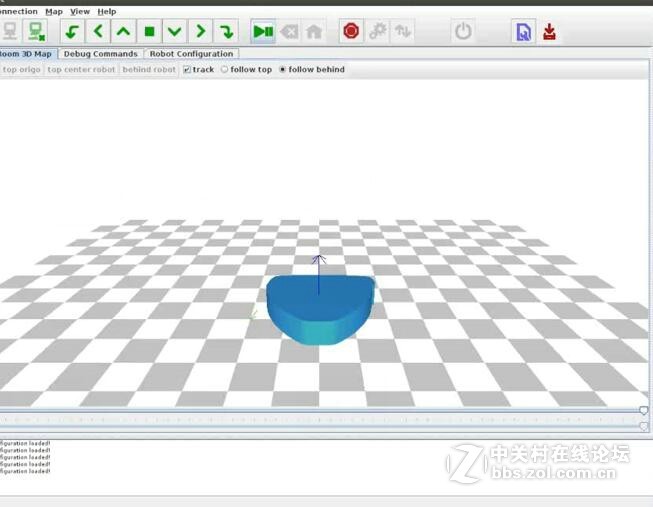Click the connect computer icon

coord(9,31)
